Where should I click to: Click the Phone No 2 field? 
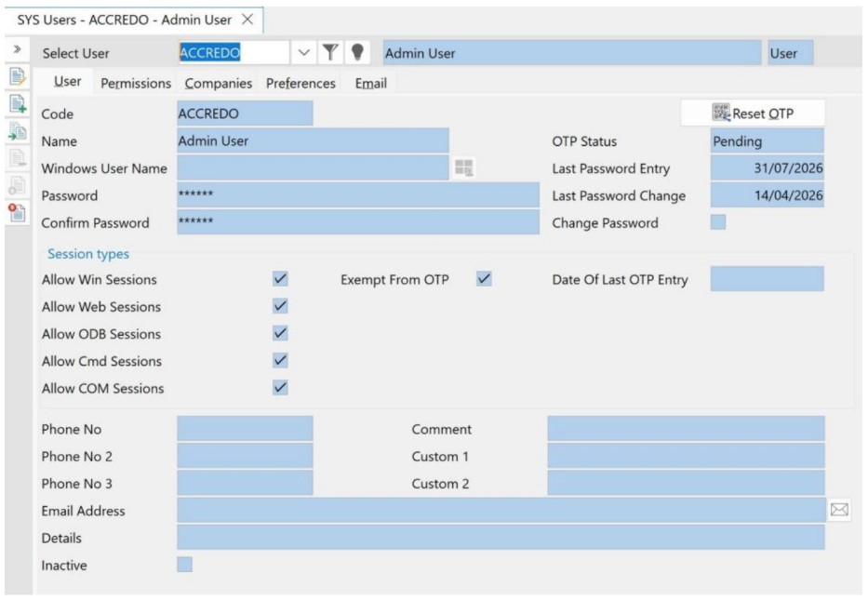(245, 456)
